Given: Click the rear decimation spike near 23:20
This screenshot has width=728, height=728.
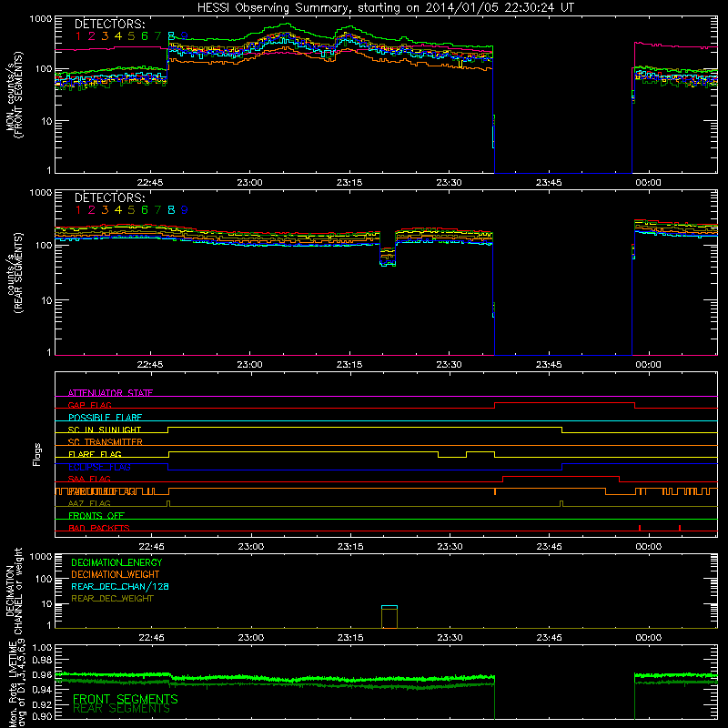Looking at the screenshot, I should [x=389, y=617].
